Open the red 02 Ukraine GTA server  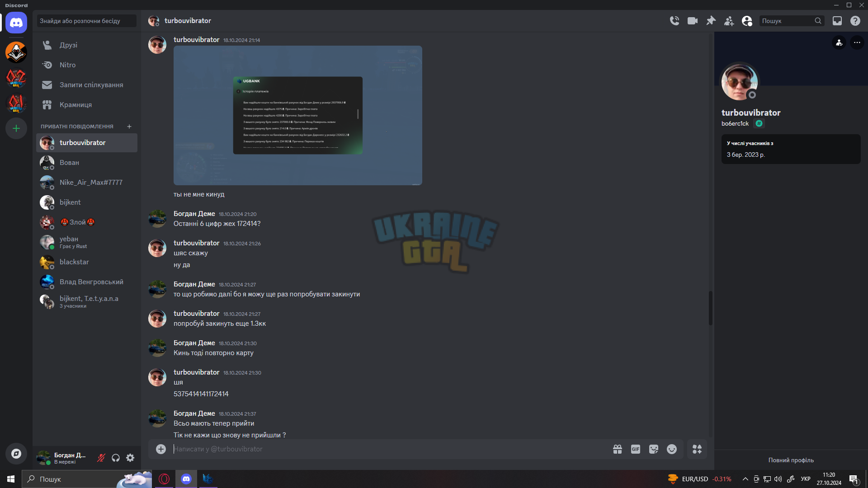tap(16, 78)
